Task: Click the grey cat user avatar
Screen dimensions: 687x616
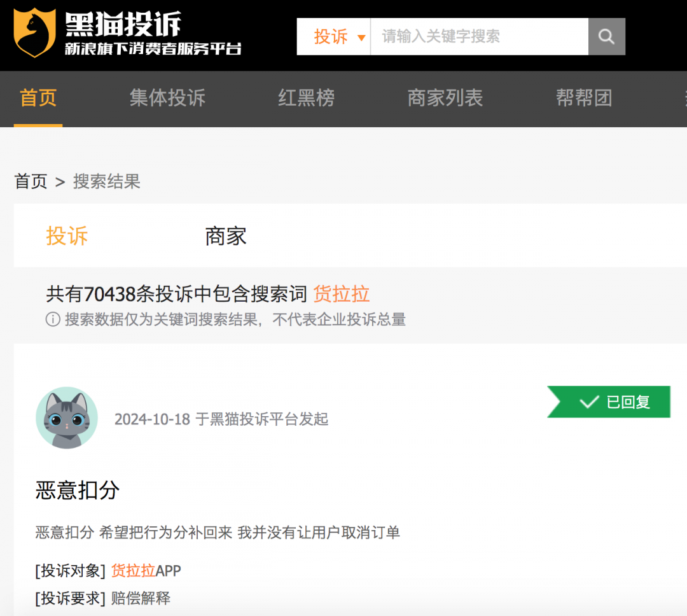Action: (67, 417)
